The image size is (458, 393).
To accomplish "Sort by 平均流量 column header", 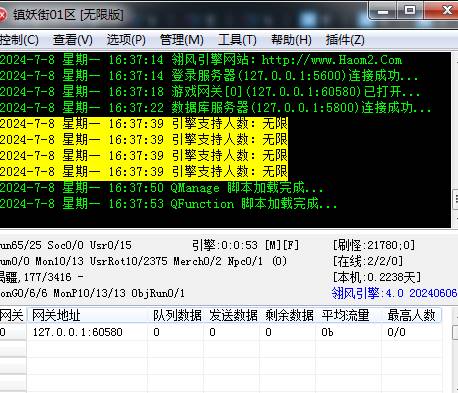I will click(349, 315).
